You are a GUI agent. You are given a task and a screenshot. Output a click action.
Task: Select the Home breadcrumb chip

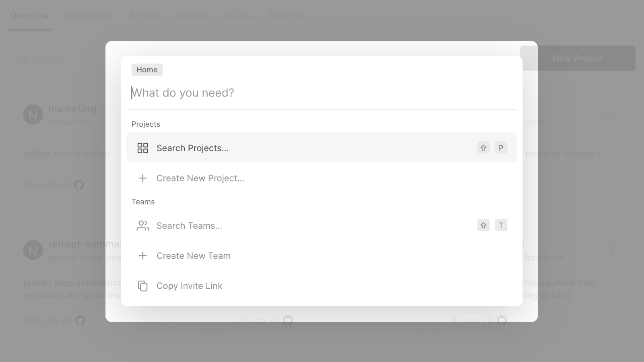[147, 69]
